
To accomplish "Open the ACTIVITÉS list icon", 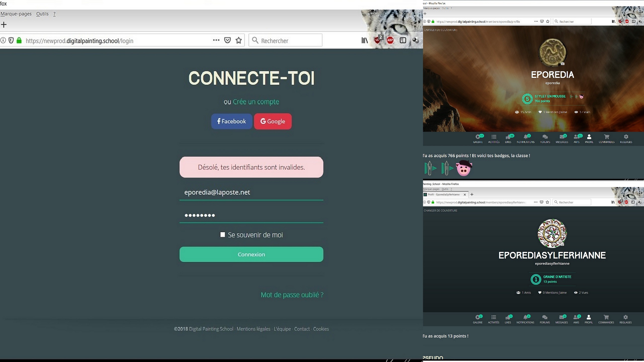I will [494, 137].
